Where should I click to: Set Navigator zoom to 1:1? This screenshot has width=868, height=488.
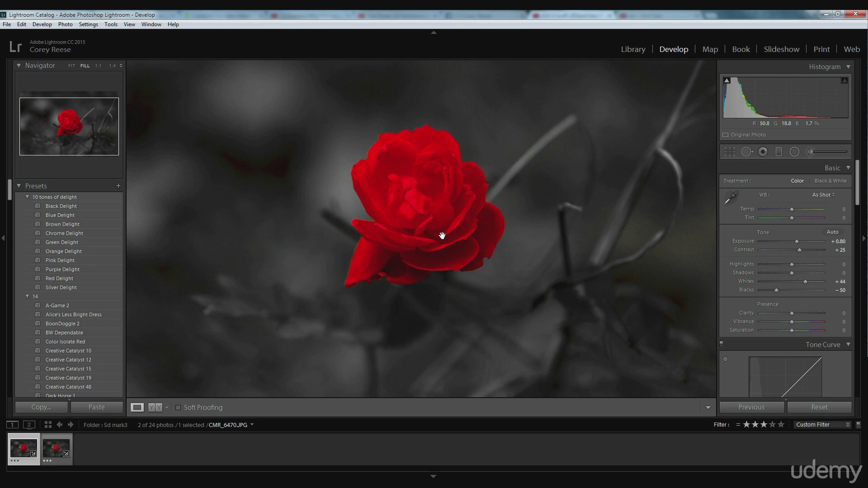98,66
